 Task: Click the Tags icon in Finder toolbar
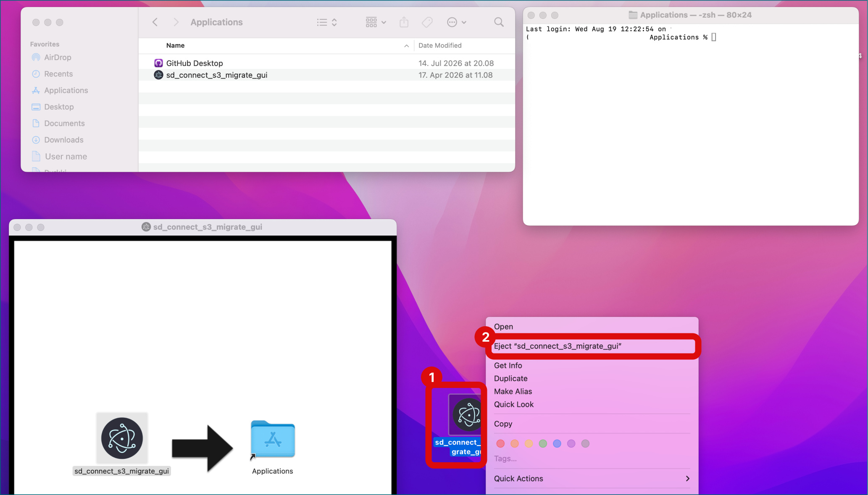(427, 22)
